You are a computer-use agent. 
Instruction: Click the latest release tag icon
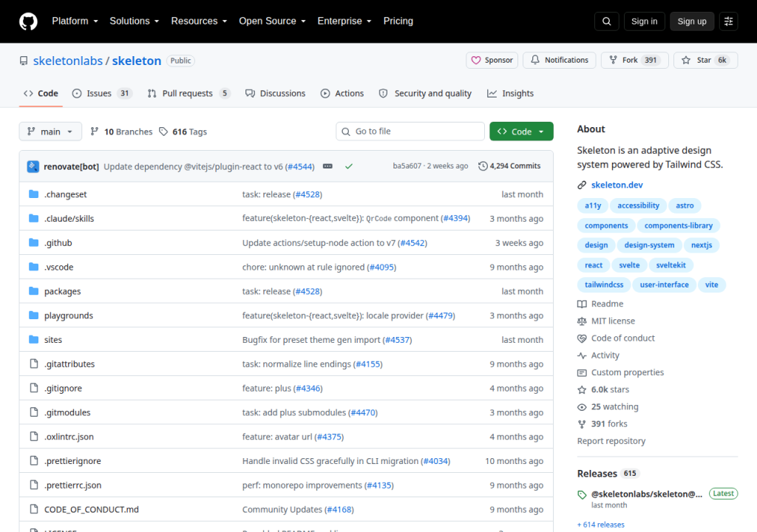coord(582,494)
